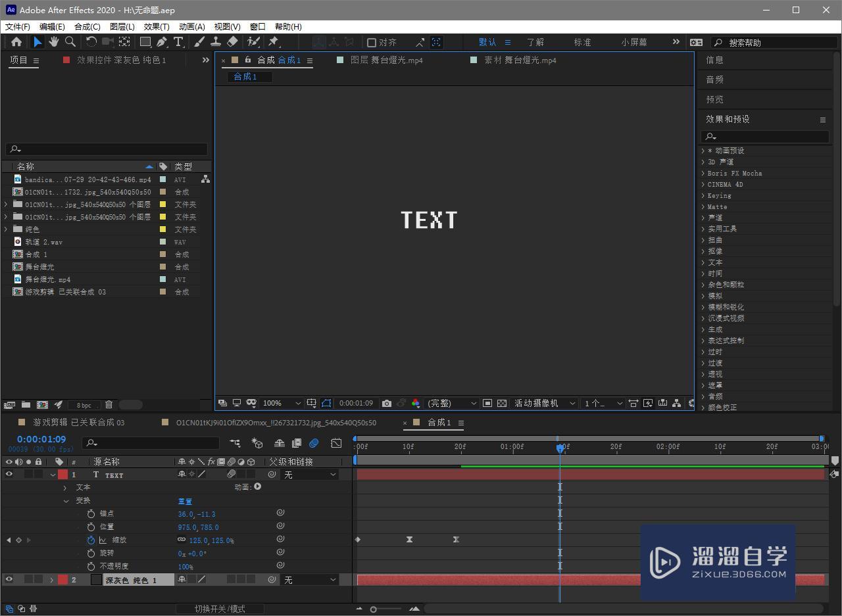Open the 动画(A) menu
Image resolution: width=842 pixels, height=616 pixels.
tap(191, 26)
